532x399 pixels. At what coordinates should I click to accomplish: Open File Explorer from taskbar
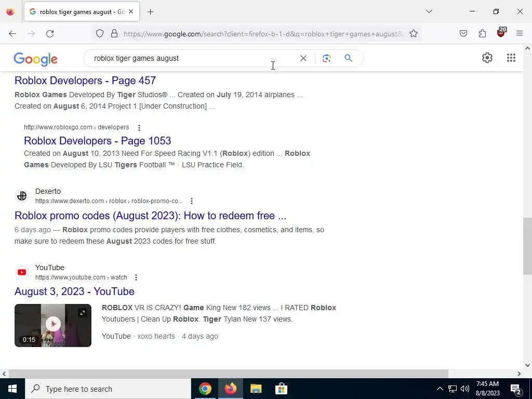click(x=256, y=389)
